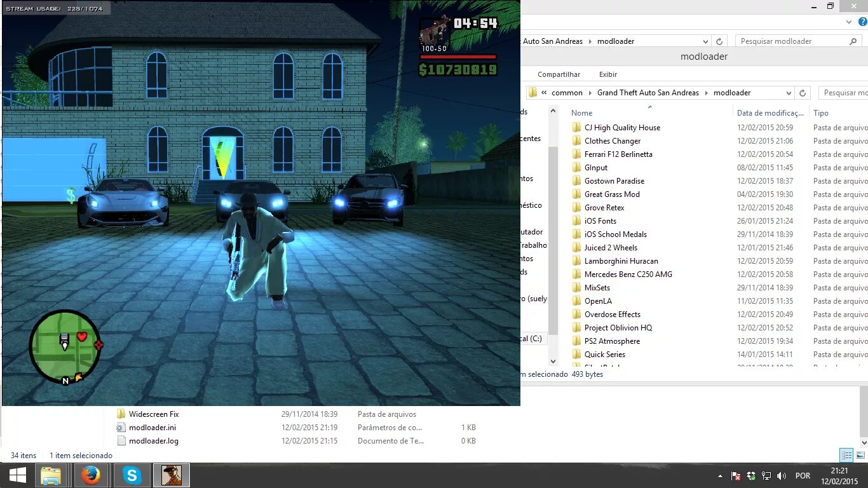Show hidden parent folders via double chevron

(544, 93)
